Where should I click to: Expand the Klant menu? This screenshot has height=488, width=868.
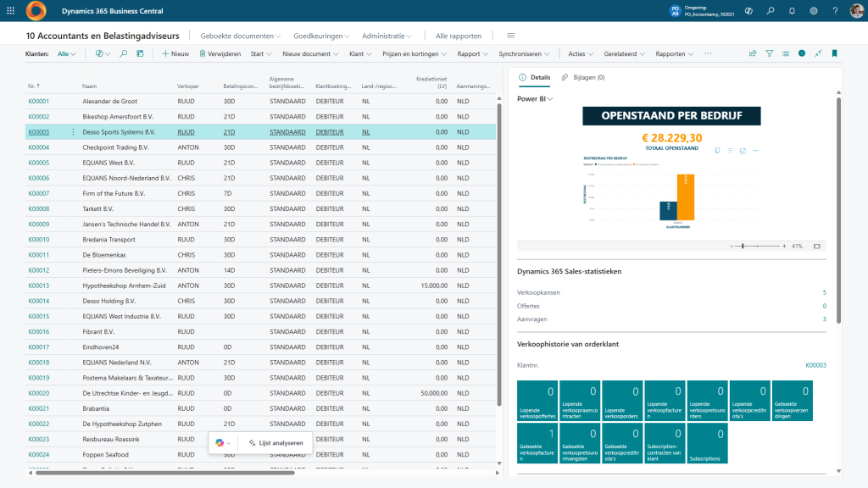(359, 53)
